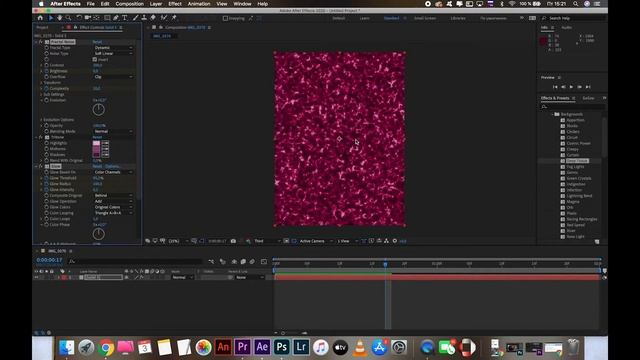
Task: Click the Contrast stopwatch icon
Action: point(47,65)
